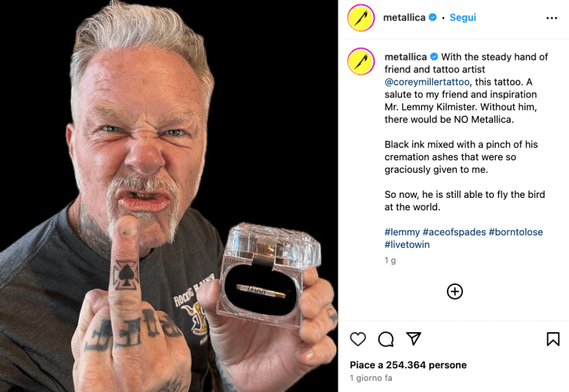The width and height of the screenshot is (569, 392).
Task: Open metallica username in header
Action: coord(404,18)
